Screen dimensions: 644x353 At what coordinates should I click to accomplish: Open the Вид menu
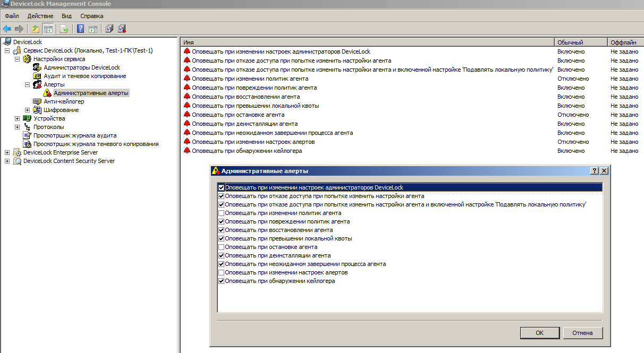tap(66, 16)
